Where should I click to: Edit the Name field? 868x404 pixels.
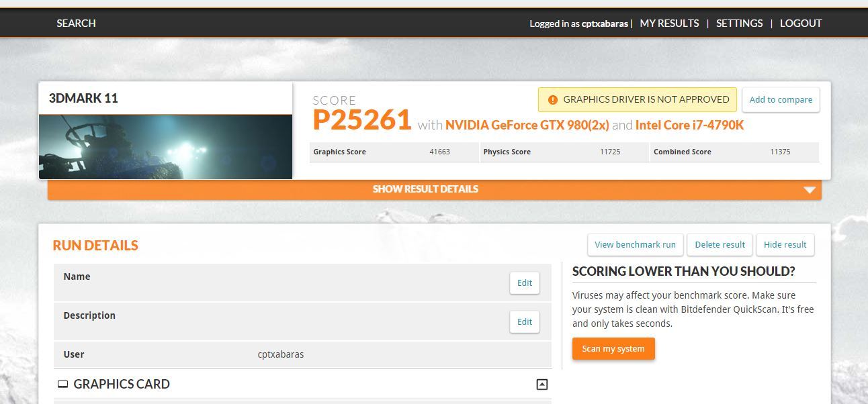click(x=525, y=283)
